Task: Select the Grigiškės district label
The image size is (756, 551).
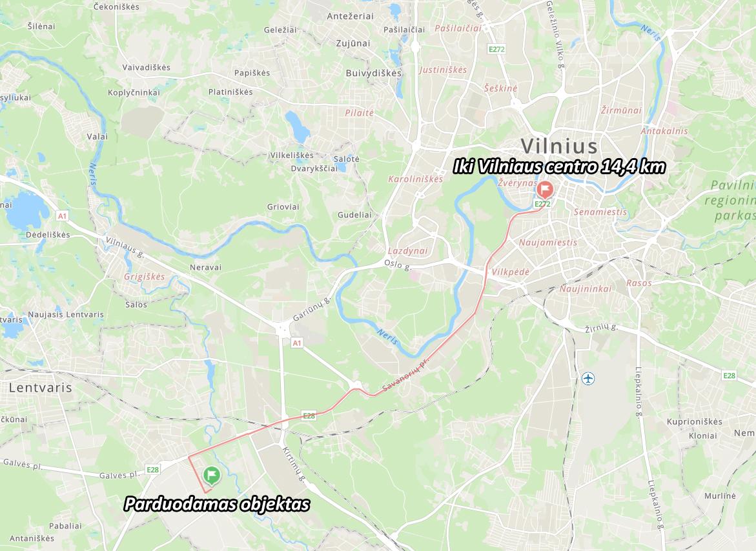Action: (144, 277)
